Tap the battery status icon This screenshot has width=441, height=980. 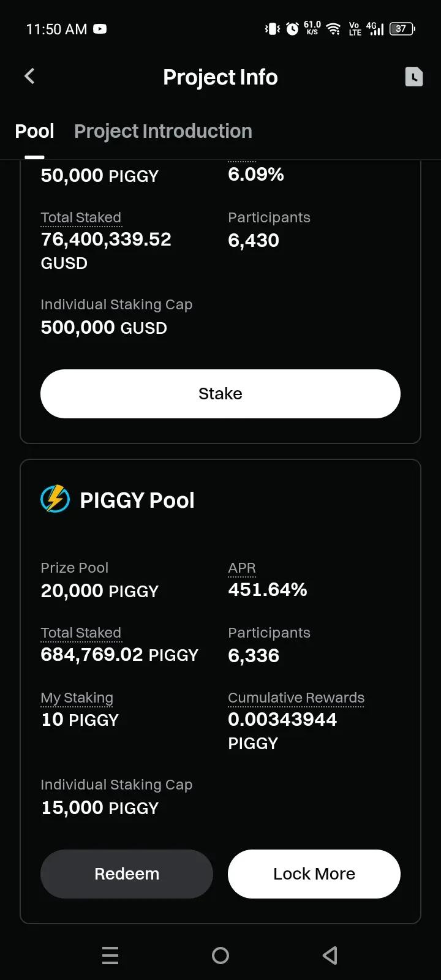(402, 29)
